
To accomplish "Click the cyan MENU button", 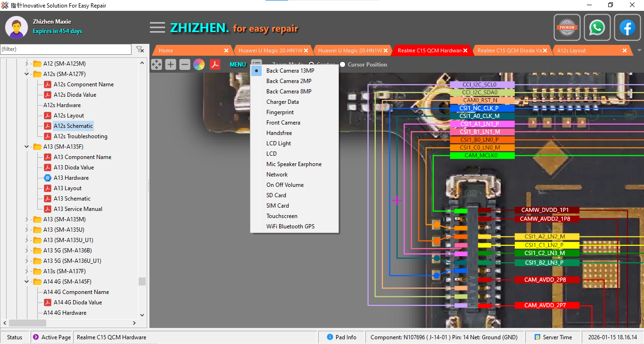I will (238, 65).
